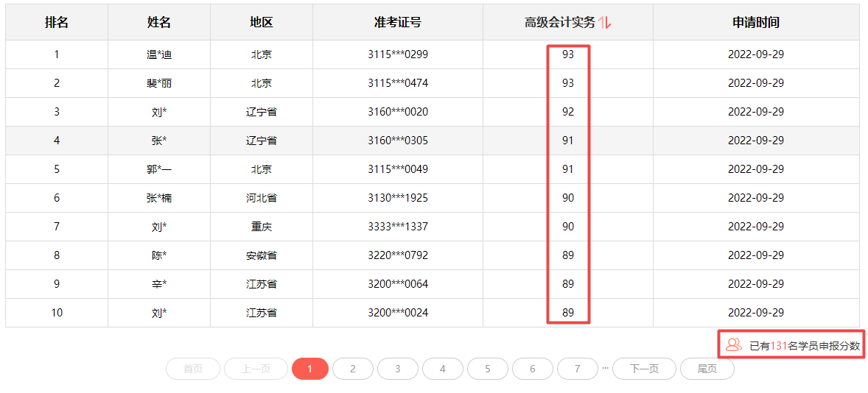Select name 辛*
Screen dimensions: 868x393
tap(159, 284)
